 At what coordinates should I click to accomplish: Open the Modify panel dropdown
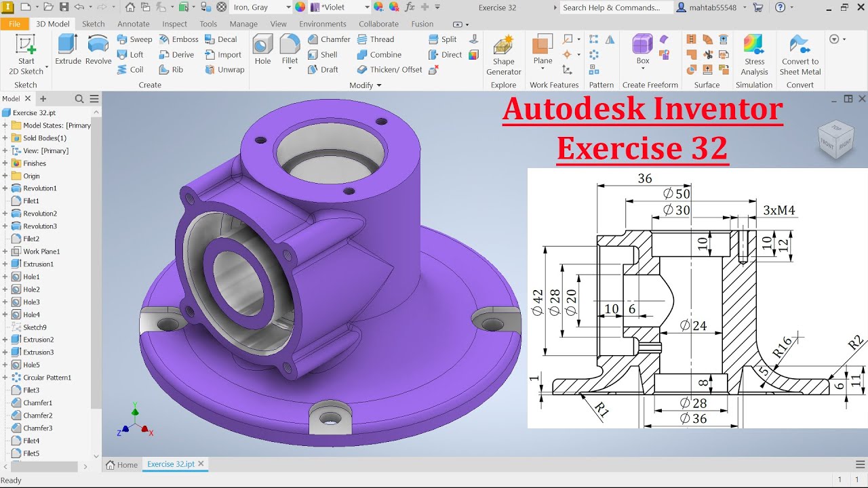[366, 85]
